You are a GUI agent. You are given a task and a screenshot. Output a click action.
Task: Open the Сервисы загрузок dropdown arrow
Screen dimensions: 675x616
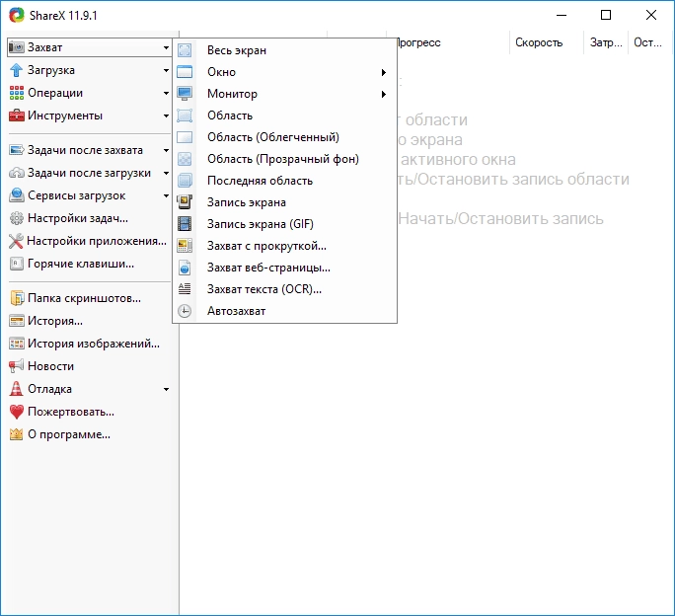click(x=166, y=196)
